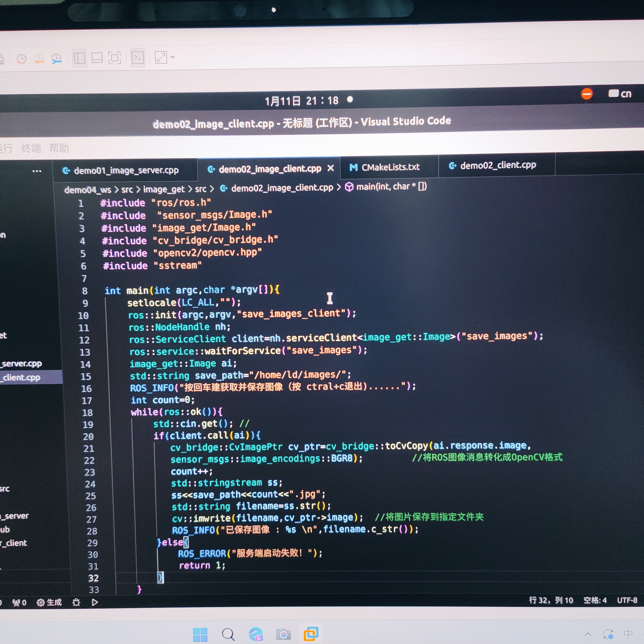Click the 生成 build gear button

pos(49,602)
